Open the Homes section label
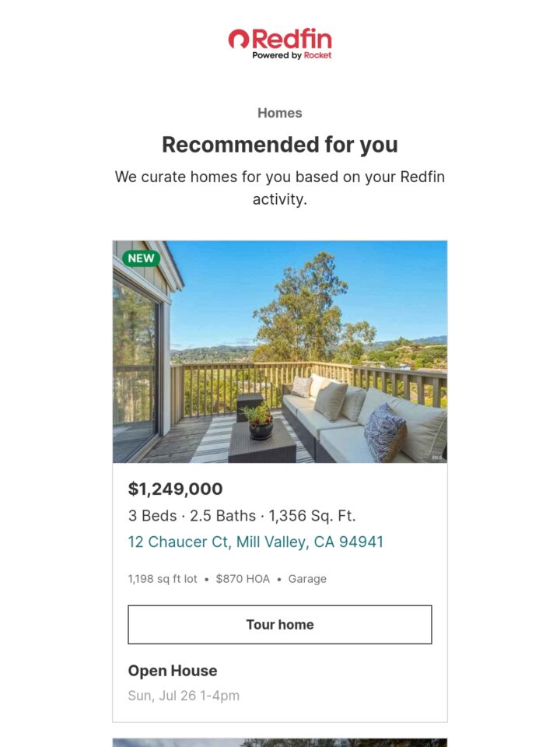The height and width of the screenshot is (747, 560). (280, 113)
